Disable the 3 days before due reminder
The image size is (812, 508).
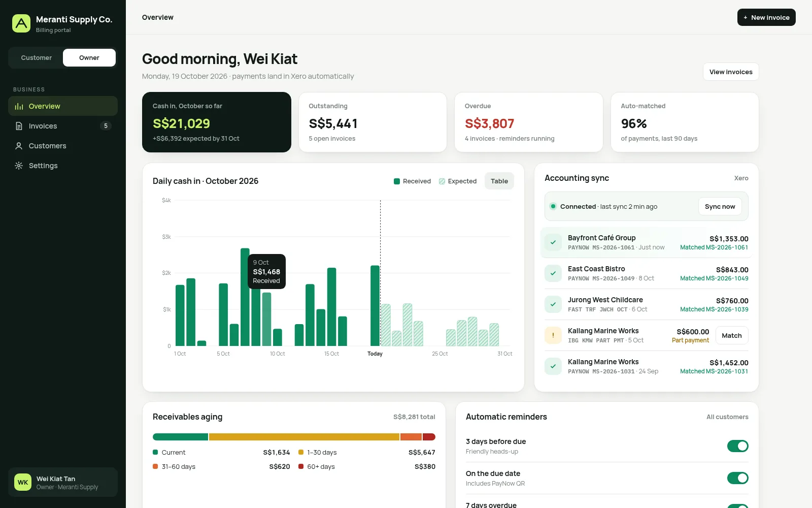coord(737,446)
